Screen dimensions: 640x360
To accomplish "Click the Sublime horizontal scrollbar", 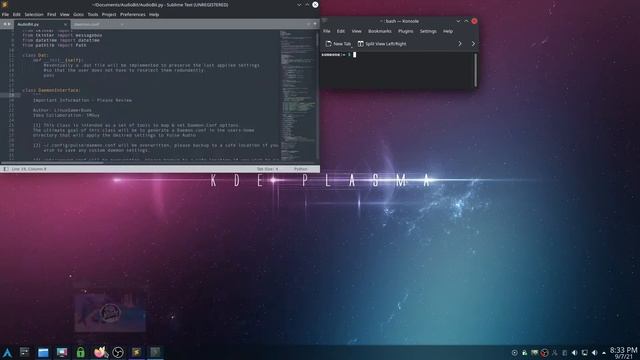I will tap(52, 162).
